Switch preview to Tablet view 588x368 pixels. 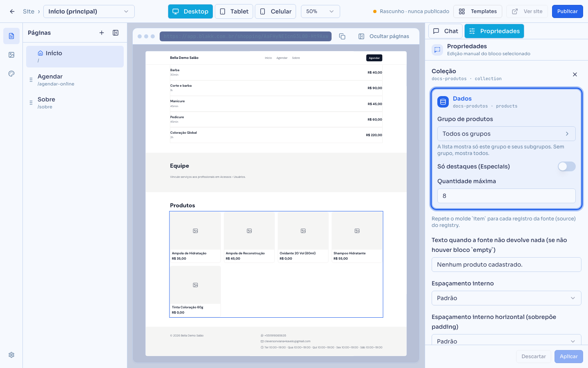pyautogui.click(x=234, y=11)
